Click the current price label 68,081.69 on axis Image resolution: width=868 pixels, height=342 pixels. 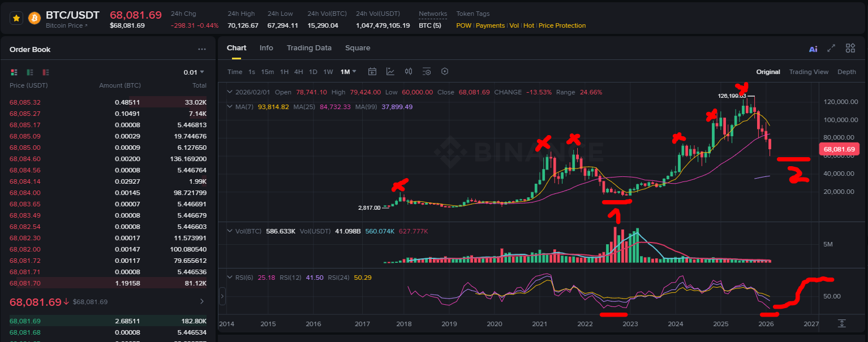click(x=839, y=149)
